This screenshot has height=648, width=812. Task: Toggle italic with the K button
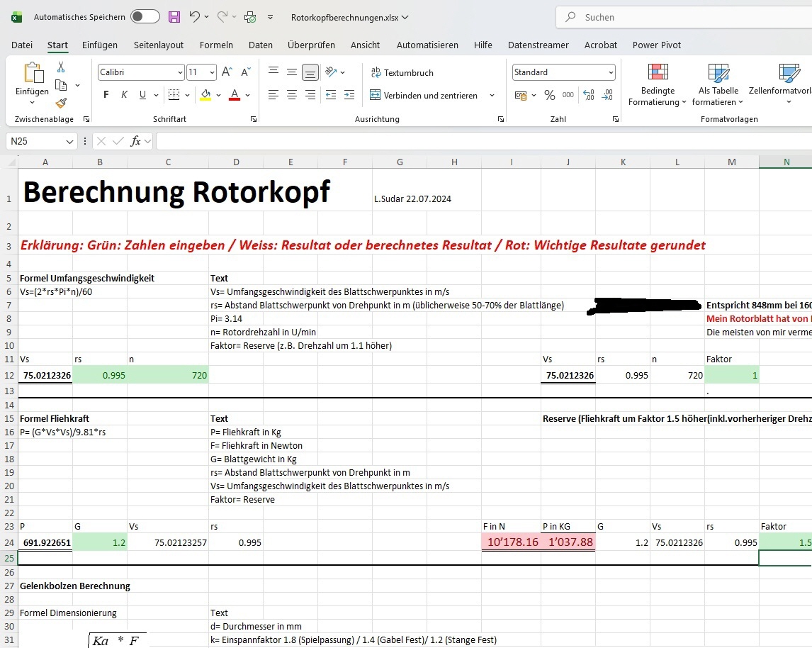(x=124, y=95)
